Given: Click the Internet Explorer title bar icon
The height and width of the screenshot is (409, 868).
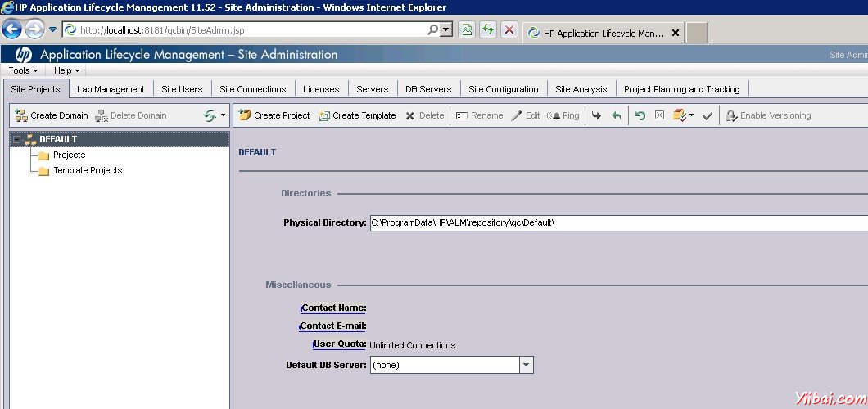Looking at the screenshot, I should (7, 7).
